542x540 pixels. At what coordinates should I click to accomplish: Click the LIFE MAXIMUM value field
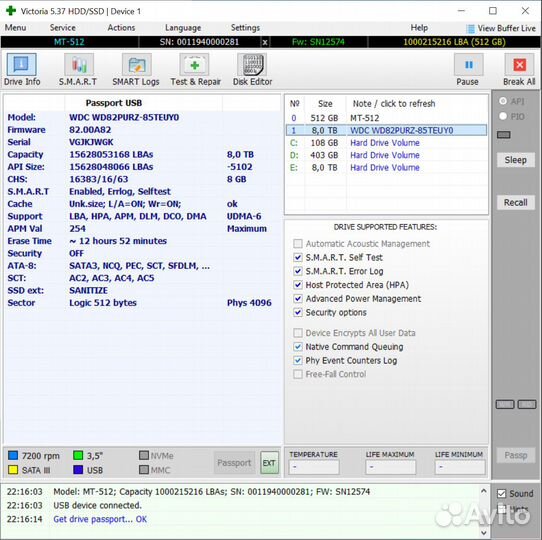391,467
